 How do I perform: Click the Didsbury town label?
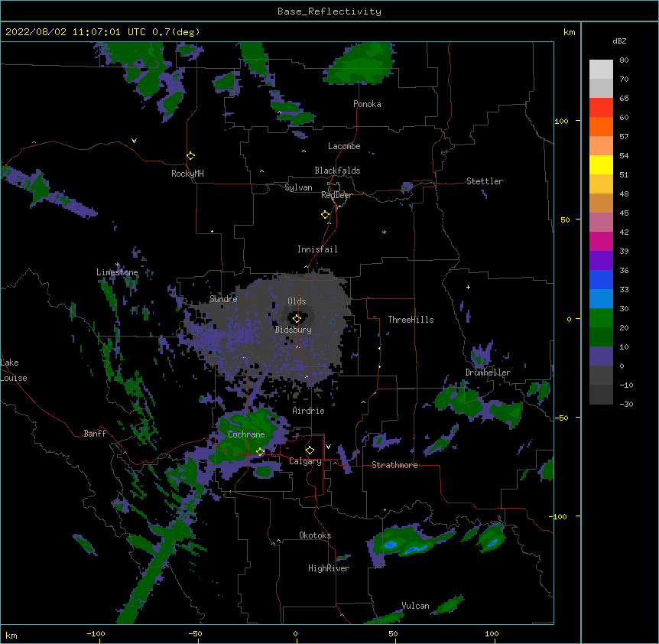(x=294, y=330)
